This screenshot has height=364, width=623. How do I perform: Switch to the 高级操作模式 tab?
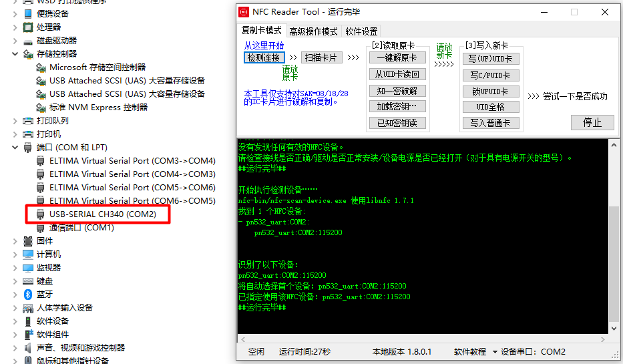[x=313, y=31]
